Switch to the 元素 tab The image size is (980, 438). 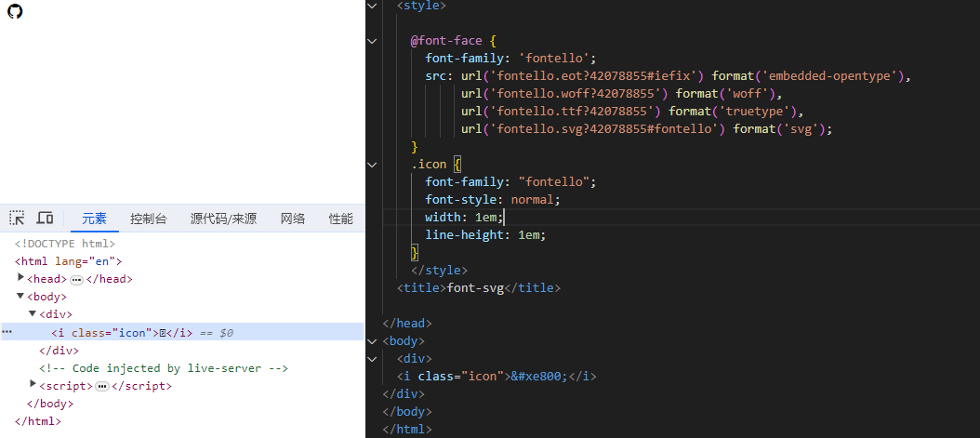click(95, 219)
